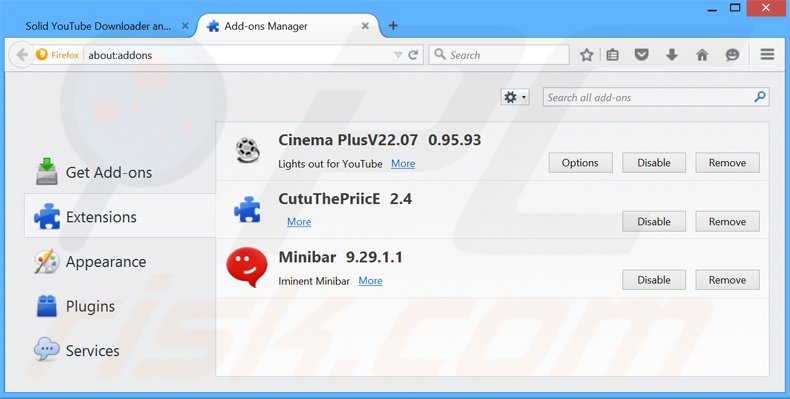Remove the CutuThePriicE extension
This screenshot has width=790, height=399.
[x=728, y=222]
